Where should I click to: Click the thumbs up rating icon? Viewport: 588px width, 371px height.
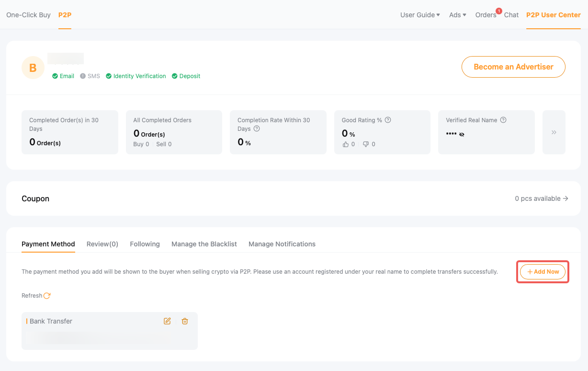pos(346,144)
